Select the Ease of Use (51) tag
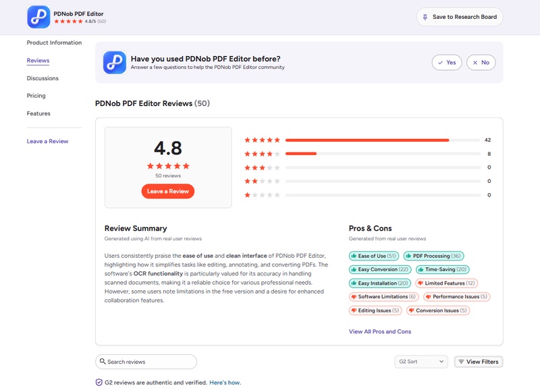The width and height of the screenshot is (540, 392). 374,256
